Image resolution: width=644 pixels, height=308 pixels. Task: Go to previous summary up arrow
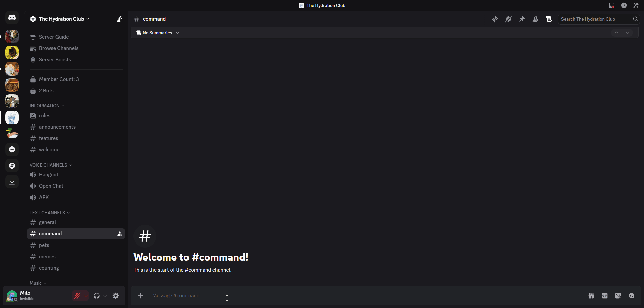click(616, 33)
